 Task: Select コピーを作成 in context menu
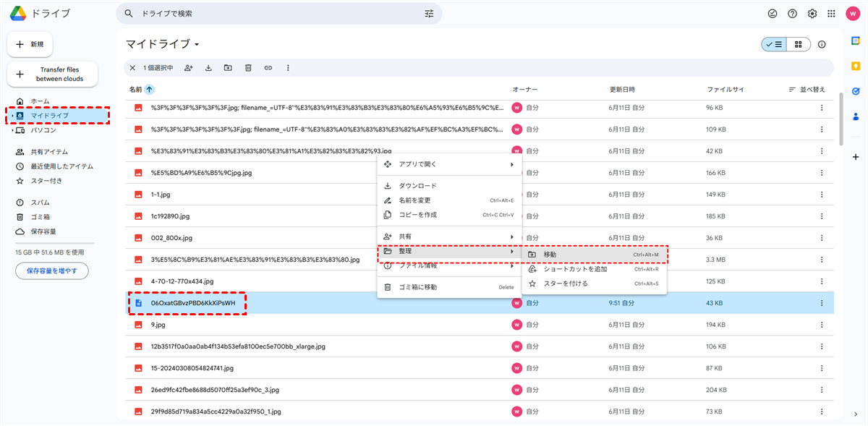point(449,215)
